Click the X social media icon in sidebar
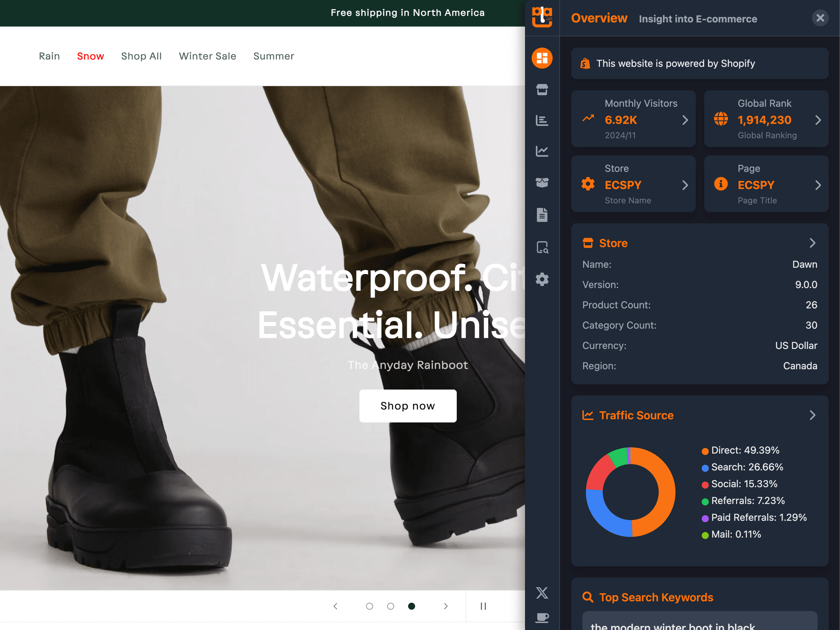840x630 pixels. [542, 591]
